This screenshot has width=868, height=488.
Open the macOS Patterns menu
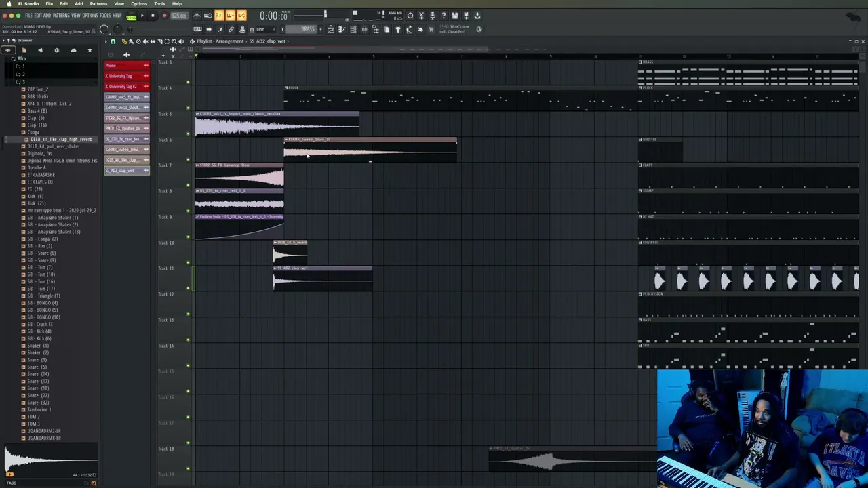[98, 4]
